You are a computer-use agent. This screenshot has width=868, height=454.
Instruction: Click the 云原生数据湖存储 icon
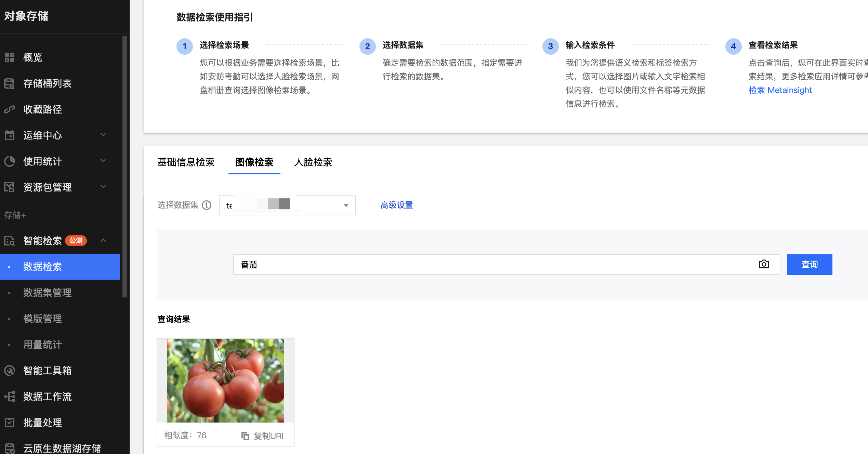pyautogui.click(x=10, y=449)
